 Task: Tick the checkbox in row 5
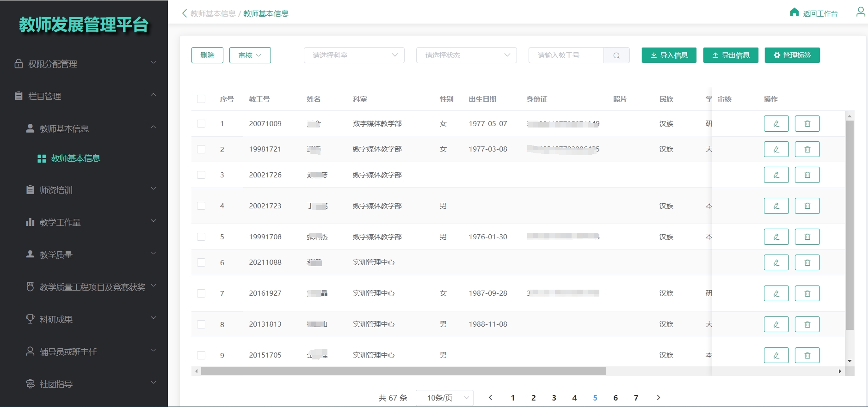[201, 237]
